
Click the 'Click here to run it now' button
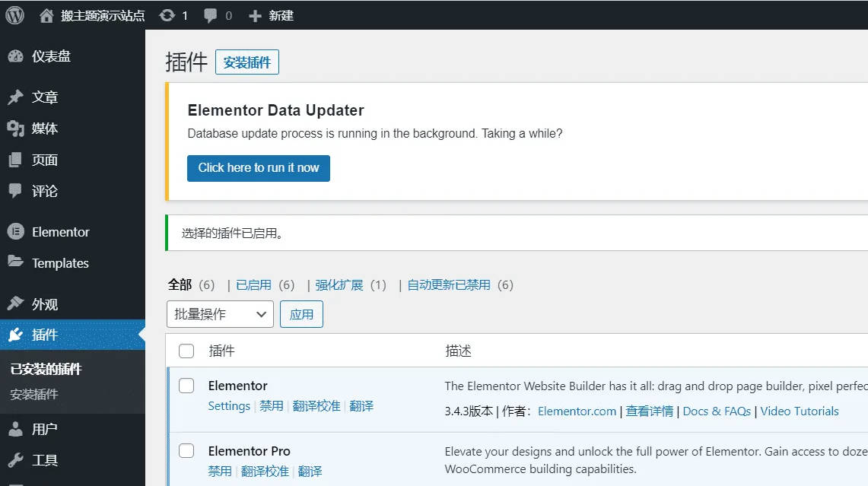[259, 168]
